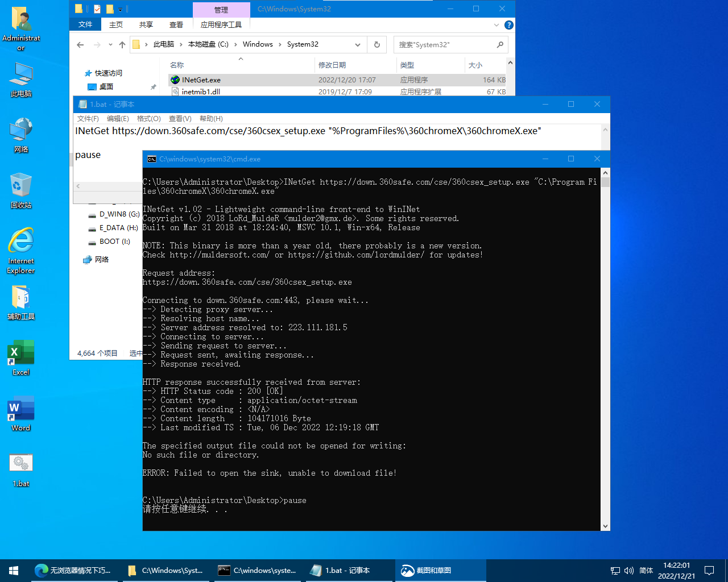Viewport: 728px width, 582px height.
Task: Expand the Windows breadcrumb arrow
Action: [x=280, y=44]
